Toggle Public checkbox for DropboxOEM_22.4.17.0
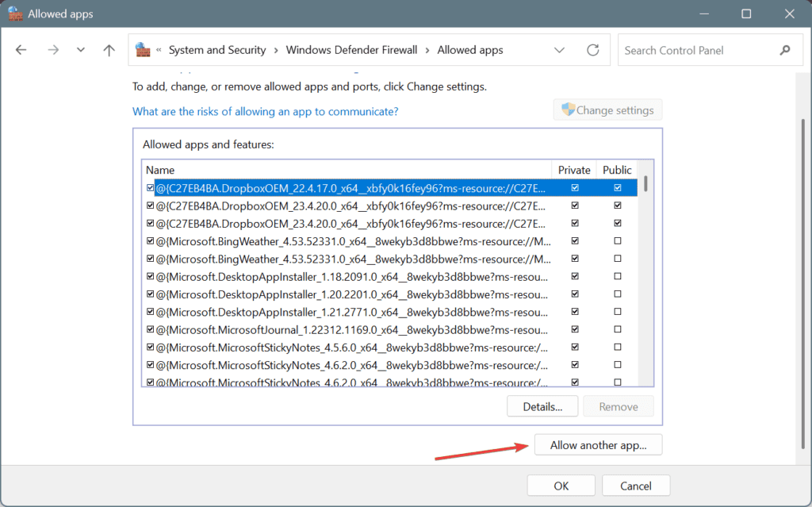The width and height of the screenshot is (812, 507). (x=617, y=188)
